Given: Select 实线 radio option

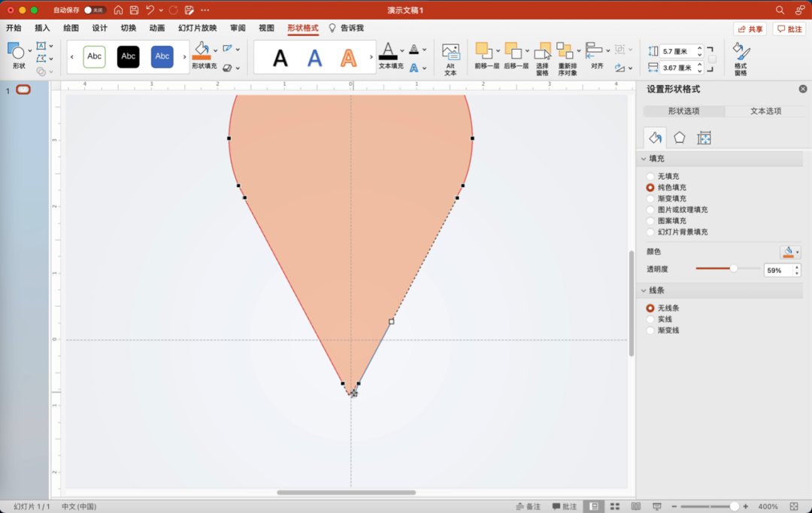Looking at the screenshot, I should (650, 319).
